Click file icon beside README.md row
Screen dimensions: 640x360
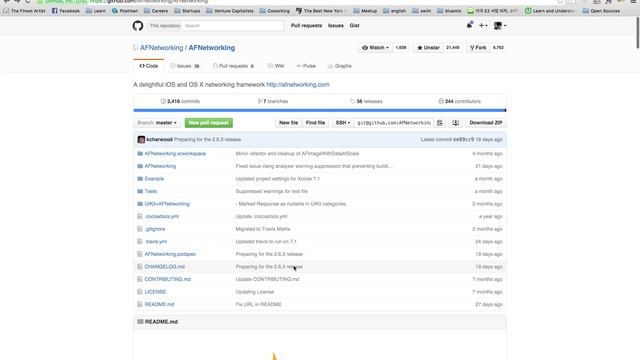[140, 304]
